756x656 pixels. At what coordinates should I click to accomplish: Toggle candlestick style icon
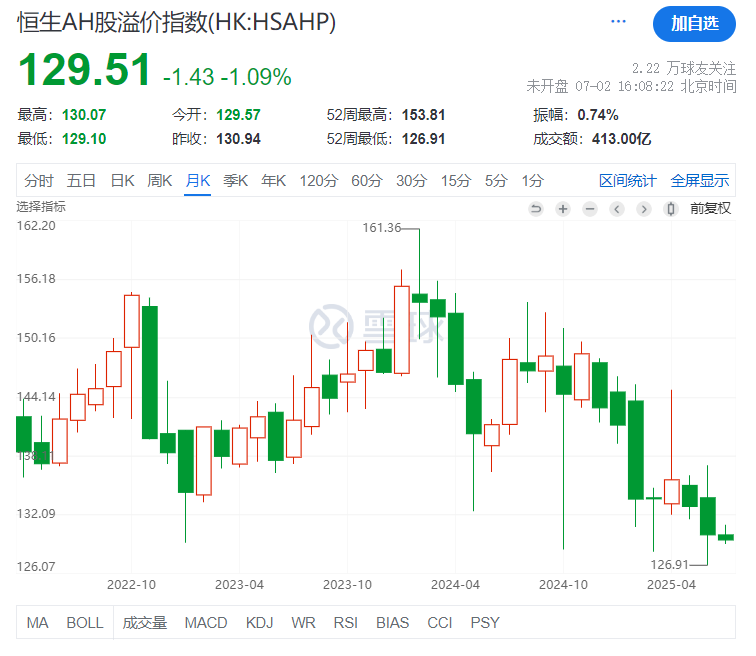point(671,209)
